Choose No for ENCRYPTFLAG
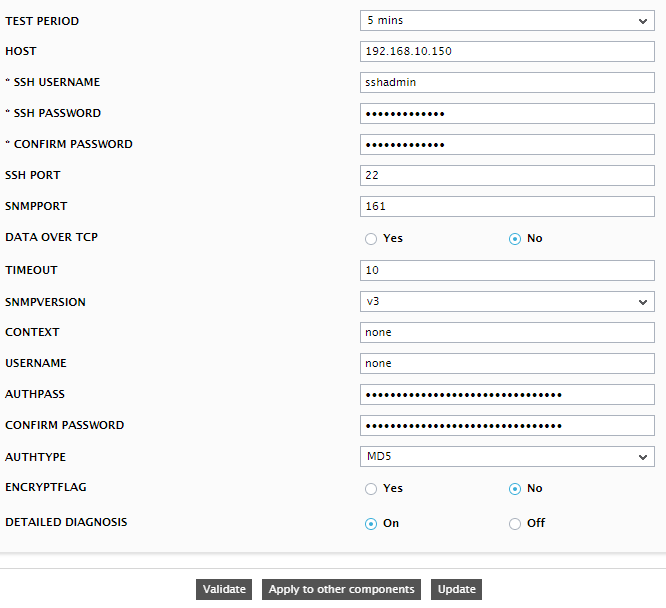 [515, 489]
